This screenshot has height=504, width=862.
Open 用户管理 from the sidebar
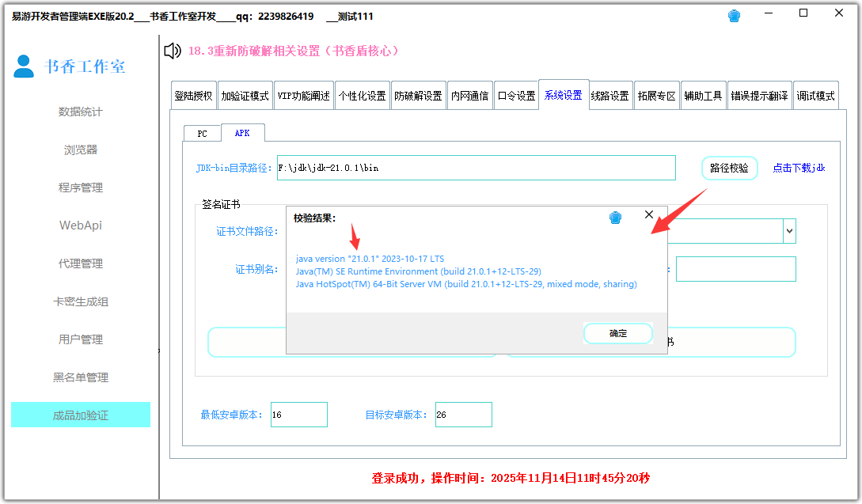coord(80,339)
